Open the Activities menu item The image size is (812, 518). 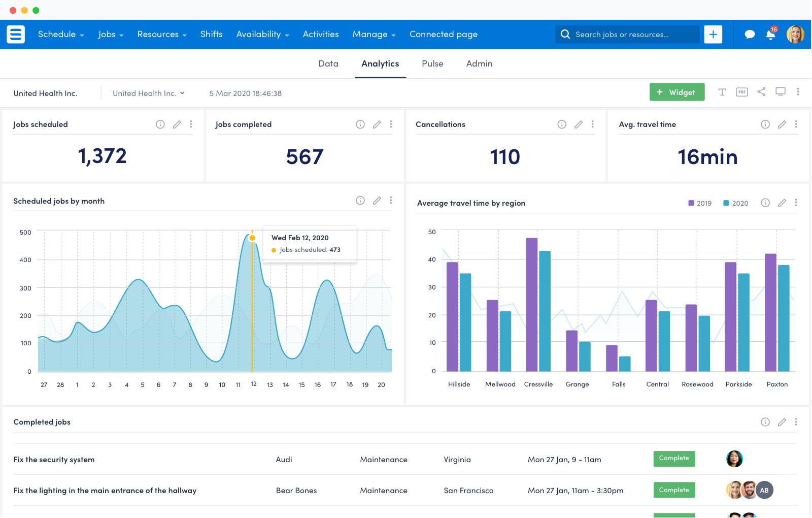click(x=320, y=34)
